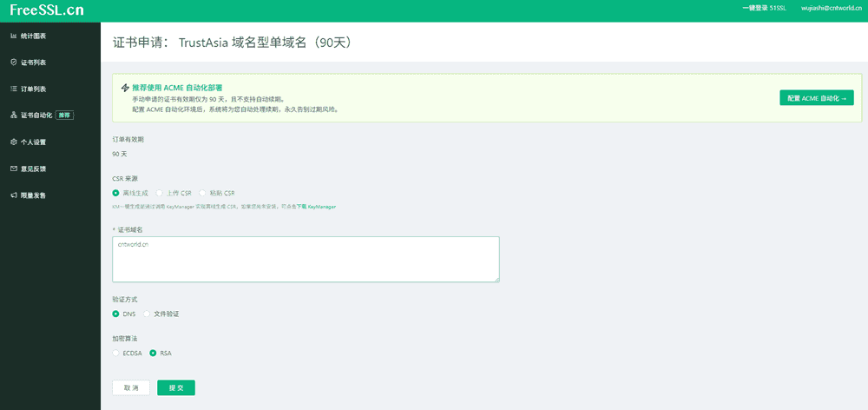This screenshot has width=868, height=410.
Task: Select the 粘贴 CSR radio option
Action: click(203, 193)
